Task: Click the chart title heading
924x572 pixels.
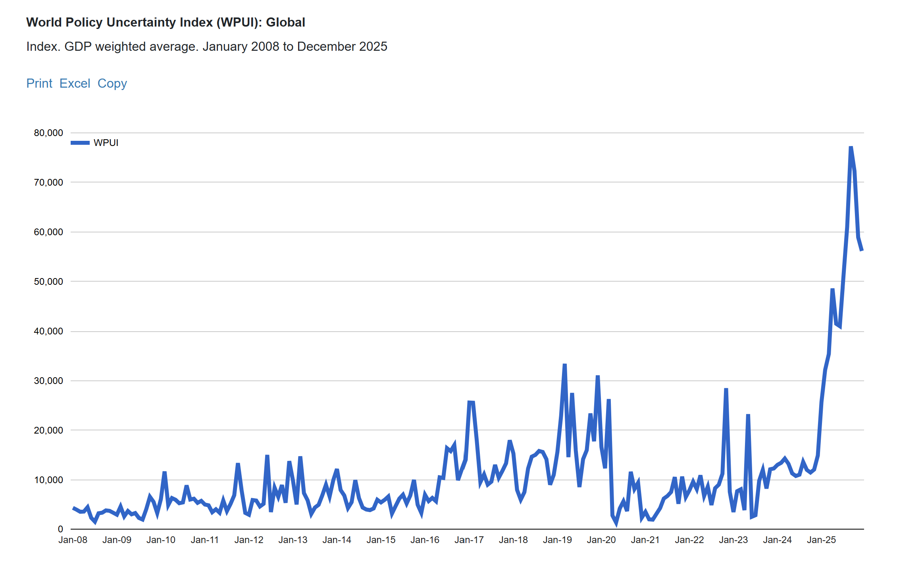Action: click(x=166, y=22)
